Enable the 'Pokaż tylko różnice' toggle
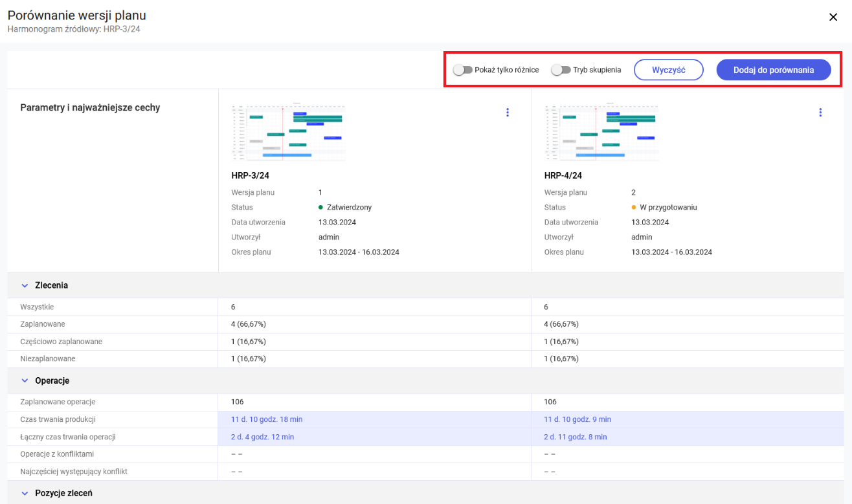The image size is (852, 504). click(462, 70)
